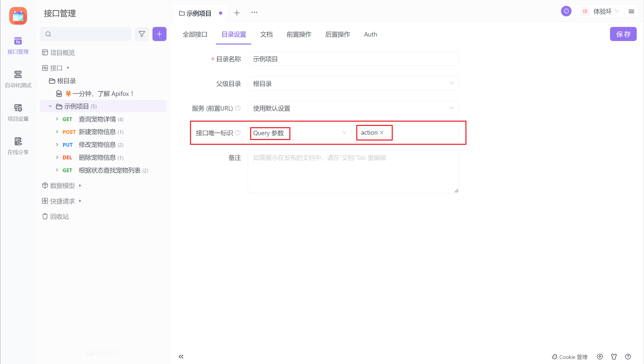Image resolution: width=644 pixels, height=364 pixels.
Task: Click the help question-mark icon bottom right
Action: (628, 357)
